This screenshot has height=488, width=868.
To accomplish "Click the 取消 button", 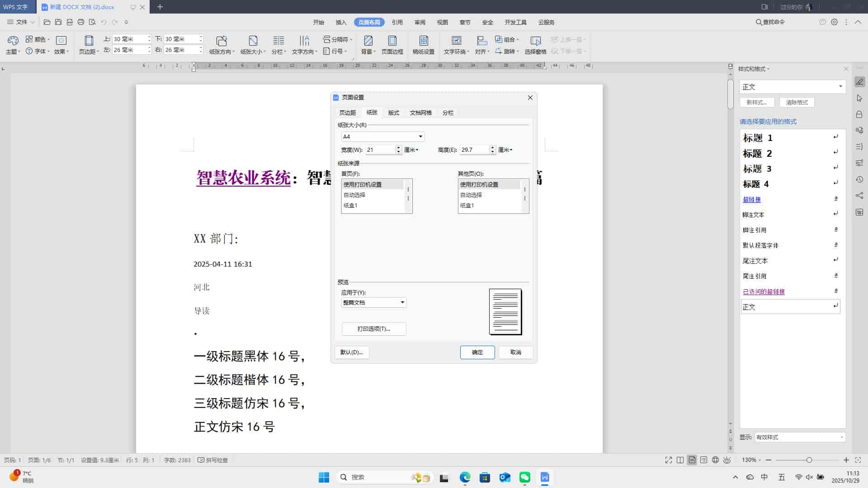I will pyautogui.click(x=516, y=352).
